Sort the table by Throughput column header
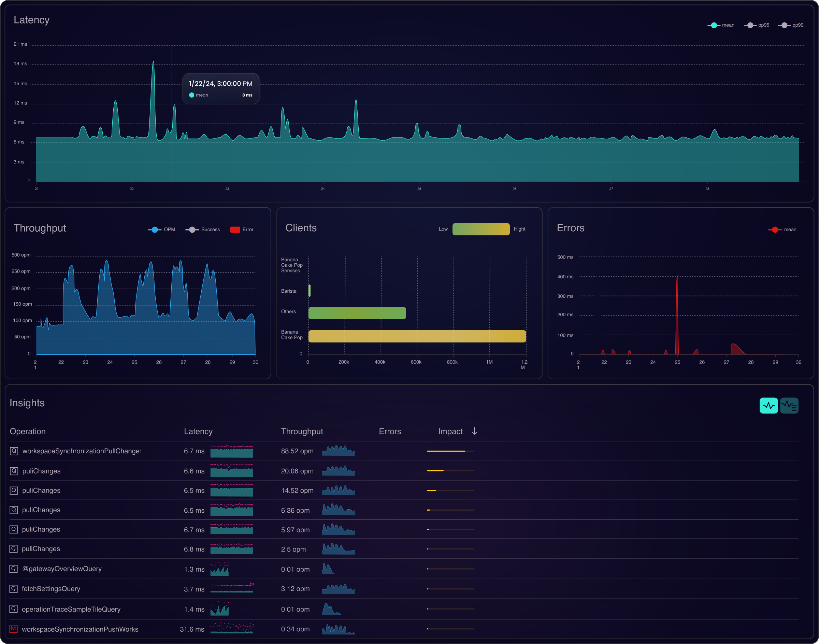The height and width of the screenshot is (644, 819). coord(302,431)
